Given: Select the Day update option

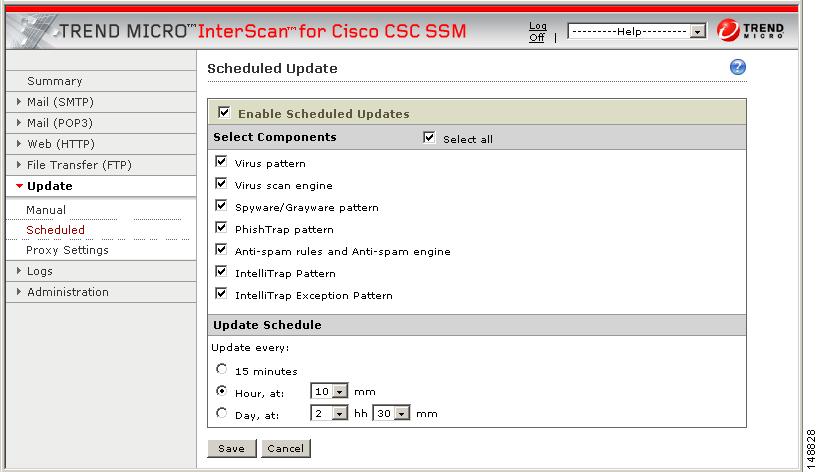Looking at the screenshot, I should (221, 413).
